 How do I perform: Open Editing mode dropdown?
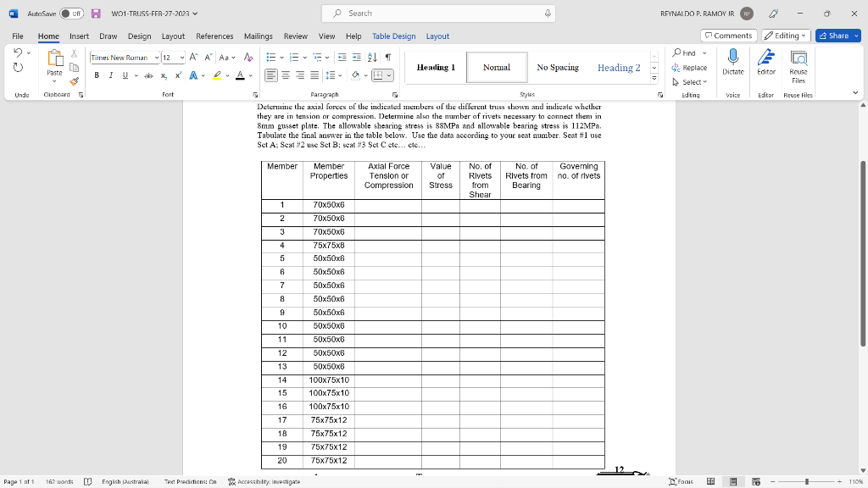tap(786, 36)
